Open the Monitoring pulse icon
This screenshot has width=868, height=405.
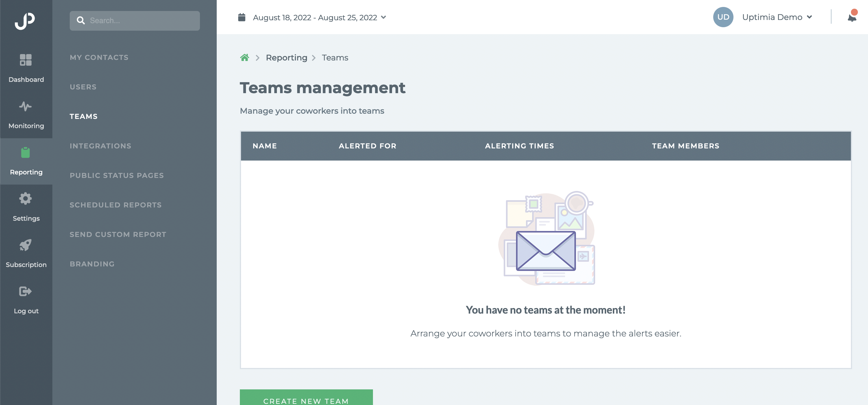26,106
